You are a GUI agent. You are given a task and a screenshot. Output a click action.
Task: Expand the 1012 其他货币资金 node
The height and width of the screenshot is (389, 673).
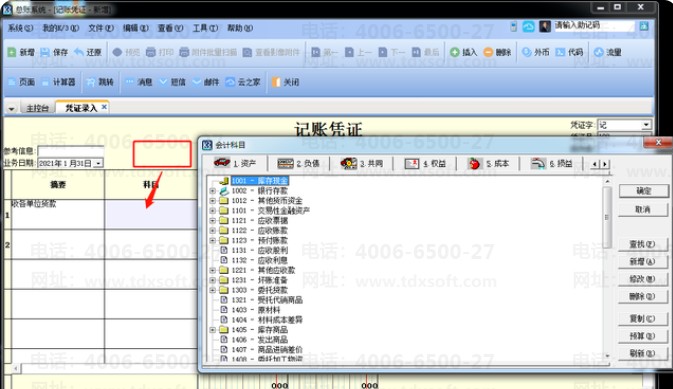click(x=212, y=201)
